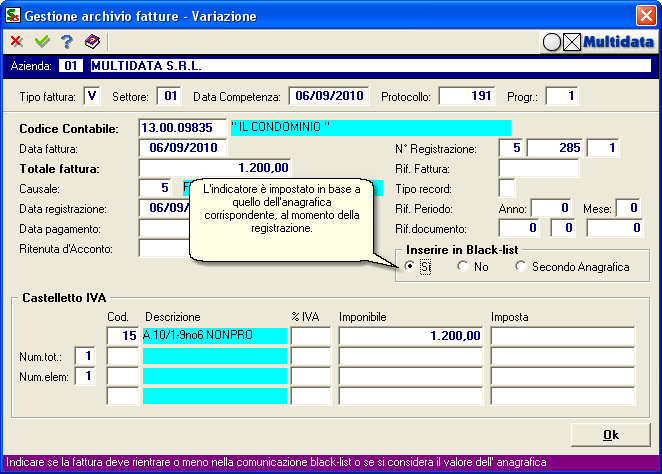The height and width of the screenshot is (474, 662).
Task: Click the Num.tot. field
Action: pos(85,356)
